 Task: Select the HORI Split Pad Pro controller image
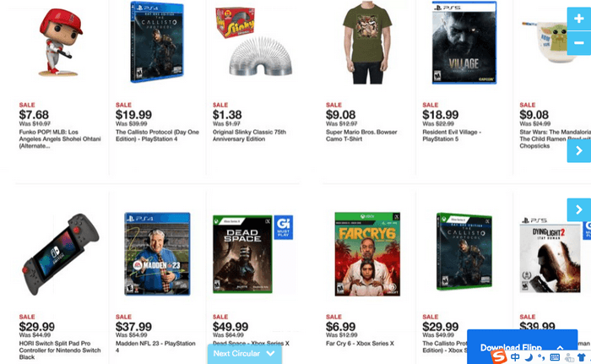(x=61, y=254)
